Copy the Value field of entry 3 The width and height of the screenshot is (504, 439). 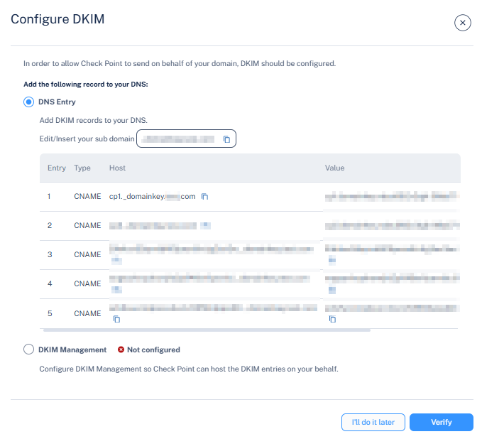click(332, 261)
